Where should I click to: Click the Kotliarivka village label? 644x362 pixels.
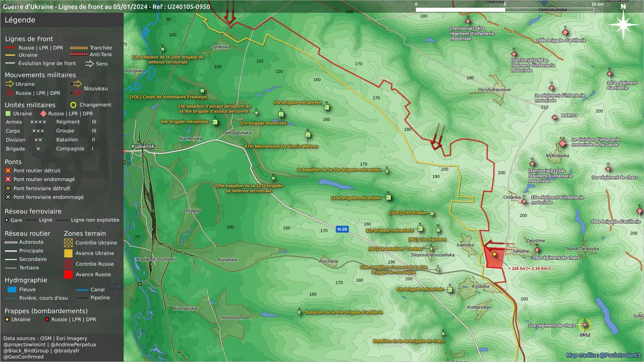pos(478,307)
